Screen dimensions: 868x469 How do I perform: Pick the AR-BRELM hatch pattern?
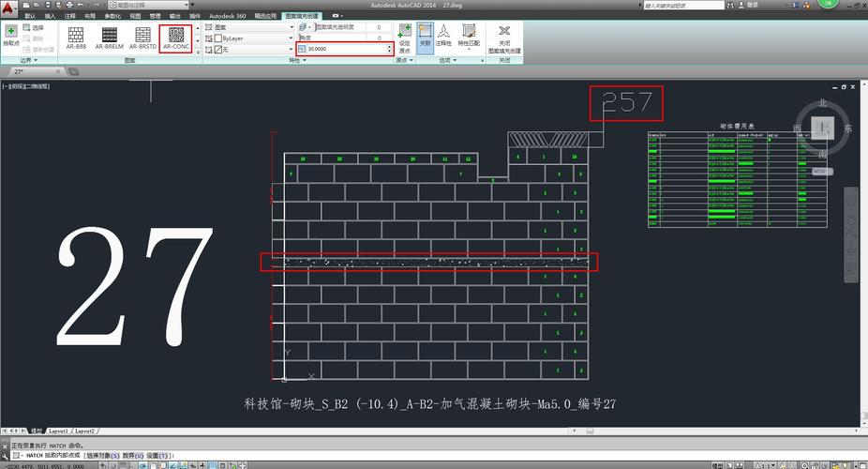tap(109, 38)
